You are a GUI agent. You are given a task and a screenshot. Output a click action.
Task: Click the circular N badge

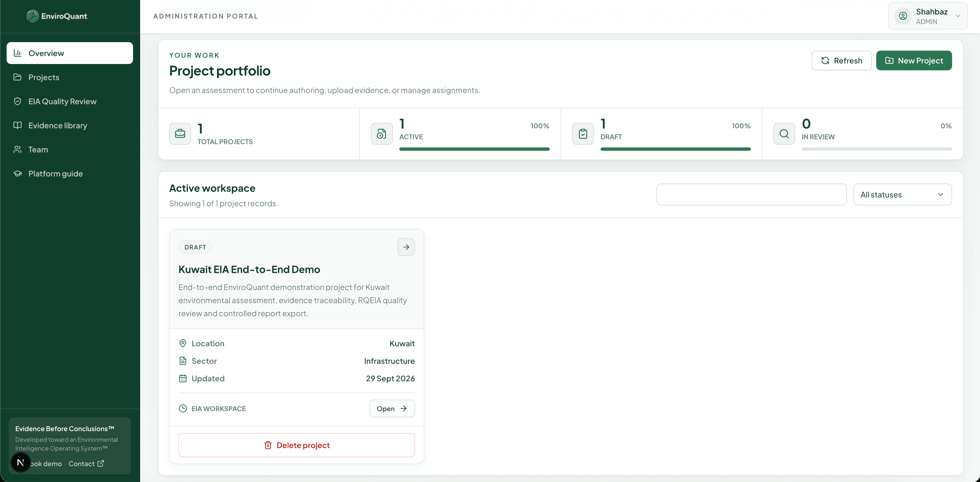[21, 462]
